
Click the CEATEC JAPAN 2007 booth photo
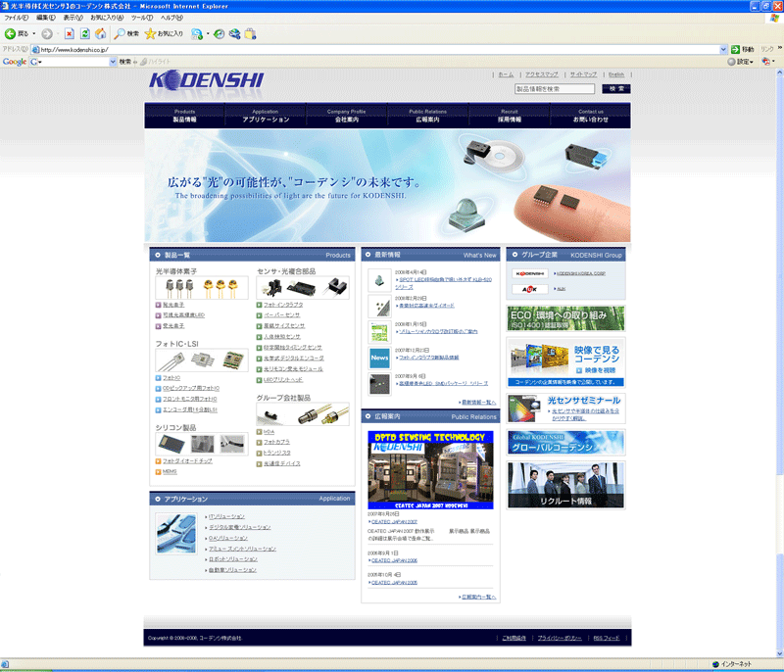click(x=430, y=470)
